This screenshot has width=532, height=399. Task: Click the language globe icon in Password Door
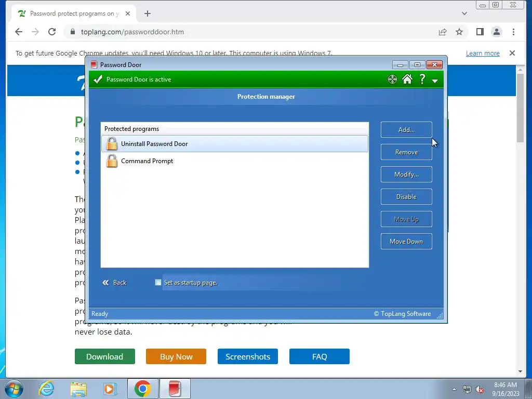[392, 79]
